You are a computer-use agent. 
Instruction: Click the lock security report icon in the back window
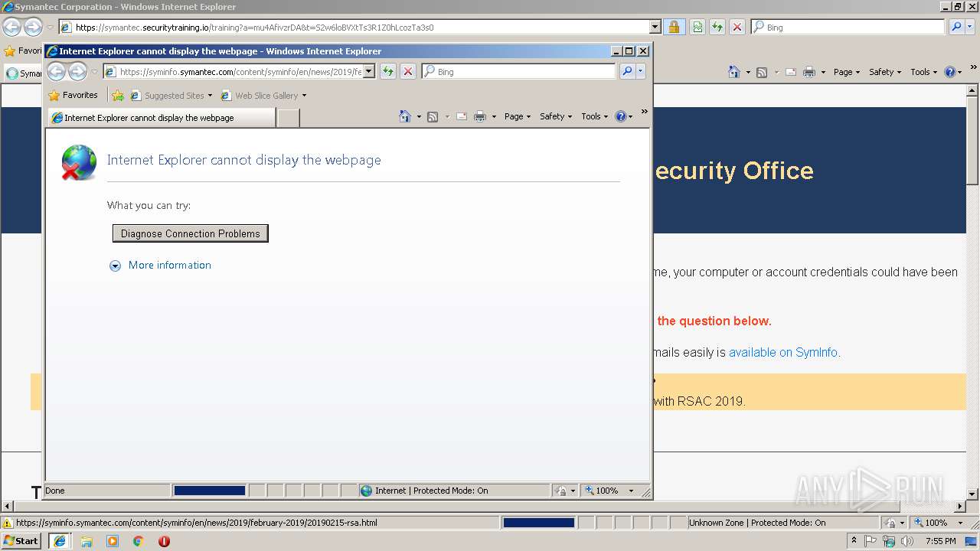tap(674, 27)
